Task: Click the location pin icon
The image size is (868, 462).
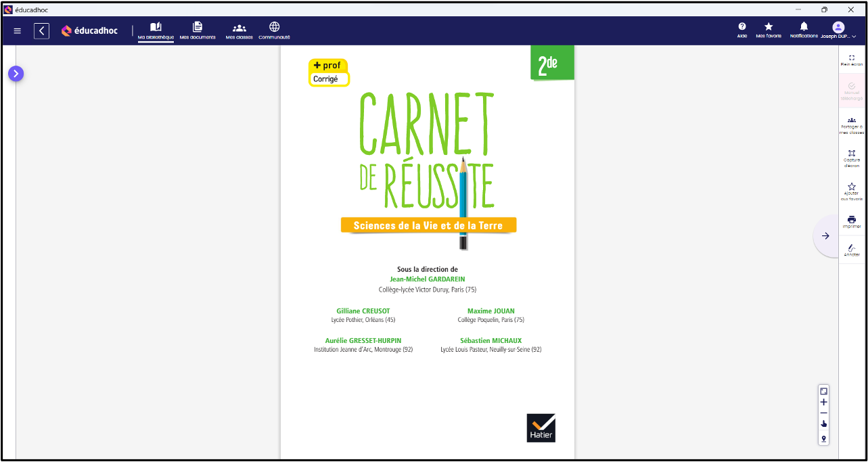Action: click(x=823, y=439)
